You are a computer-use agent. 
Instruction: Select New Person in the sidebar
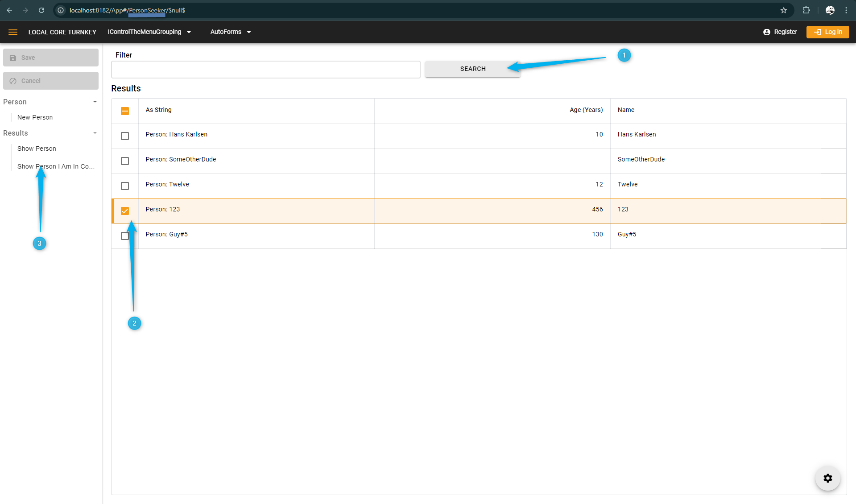[x=35, y=117]
